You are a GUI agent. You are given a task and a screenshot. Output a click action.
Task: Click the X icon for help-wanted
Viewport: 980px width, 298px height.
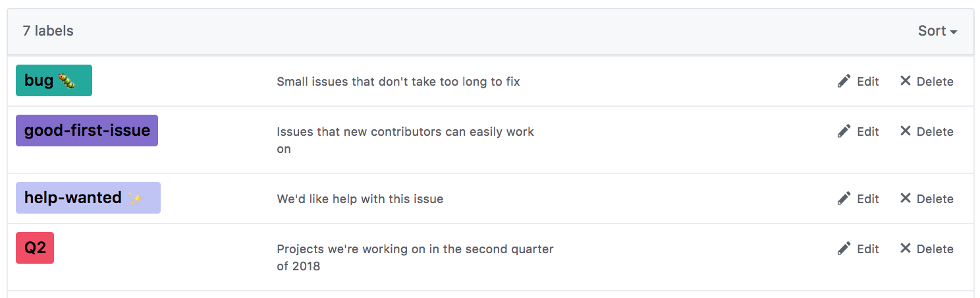[906, 198]
